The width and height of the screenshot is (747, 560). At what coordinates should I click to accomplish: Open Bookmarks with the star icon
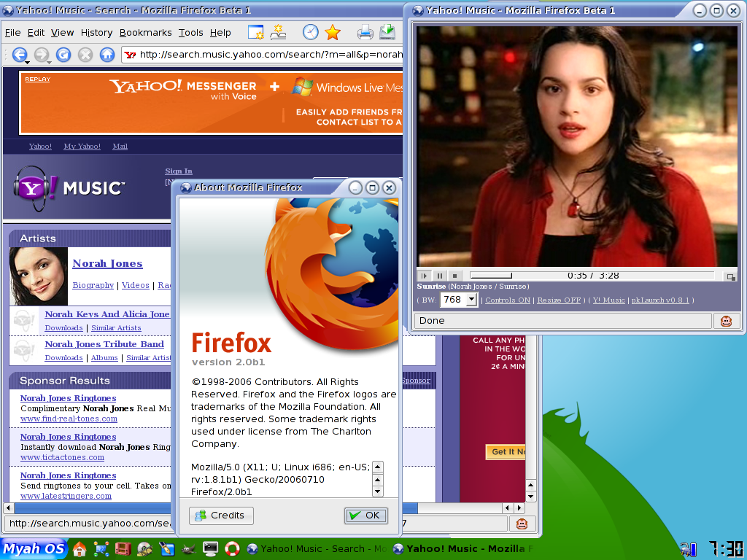click(x=332, y=32)
